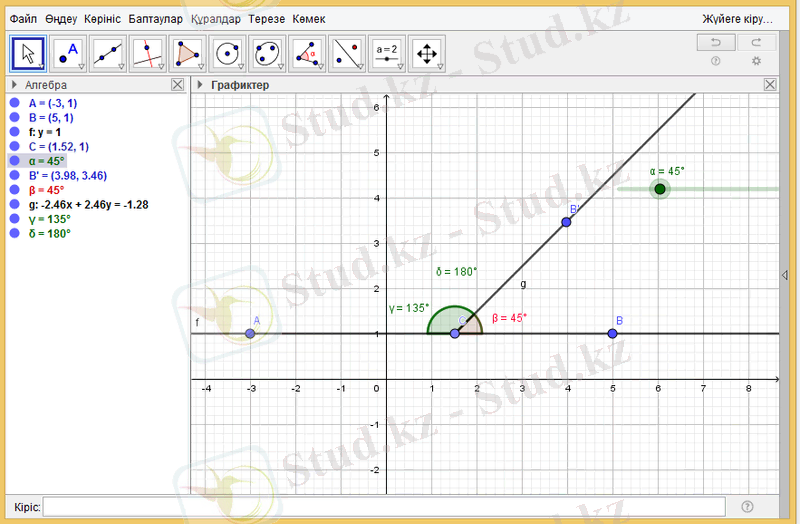The image size is (800, 524).
Task: Open the Көмек menu
Action: click(309, 19)
